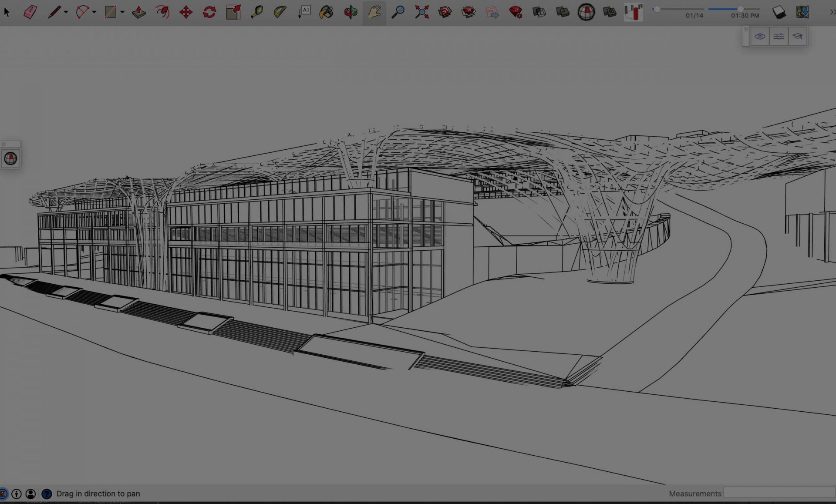Adjust the shadow time slider at 01:30 PM
Viewport: 836px width, 504px height.
tap(740, 9)
